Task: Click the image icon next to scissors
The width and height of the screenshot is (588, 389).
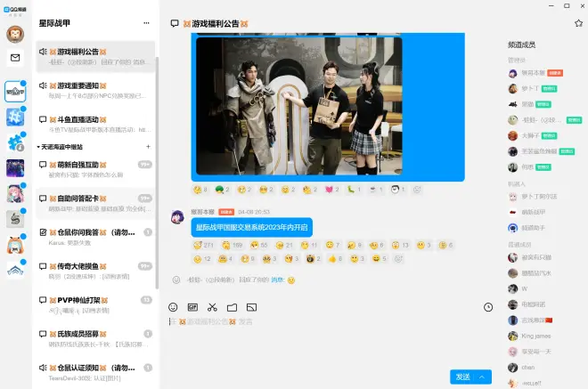Action: point(251,307)
